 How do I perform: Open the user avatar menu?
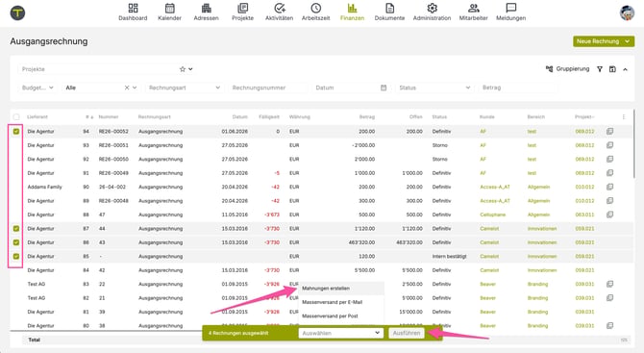pos(627,13)
